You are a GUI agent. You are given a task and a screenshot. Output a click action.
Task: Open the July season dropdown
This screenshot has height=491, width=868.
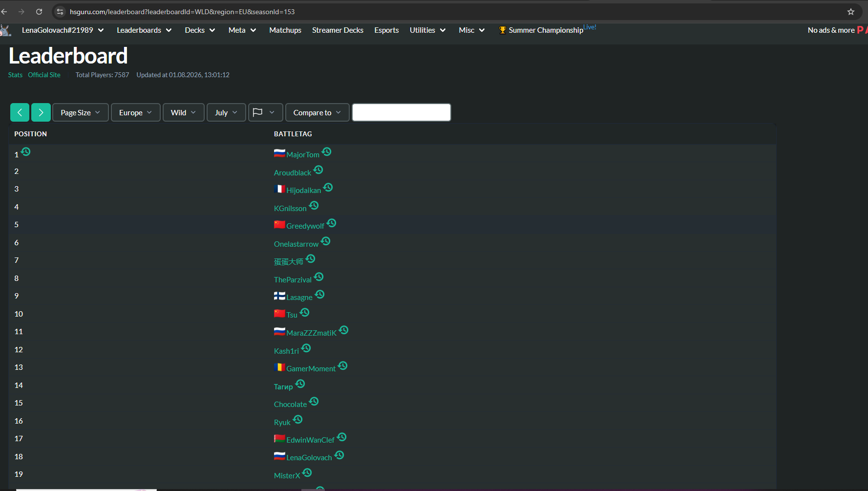[226, 112]
